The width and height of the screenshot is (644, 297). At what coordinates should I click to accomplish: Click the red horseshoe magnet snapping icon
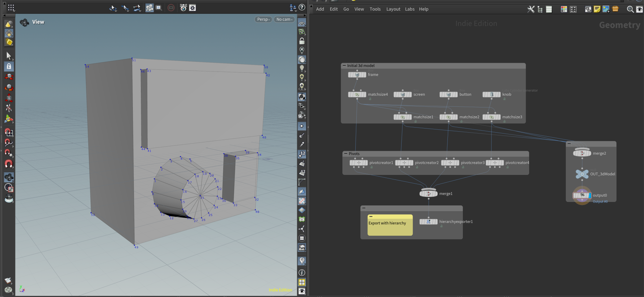9,164
